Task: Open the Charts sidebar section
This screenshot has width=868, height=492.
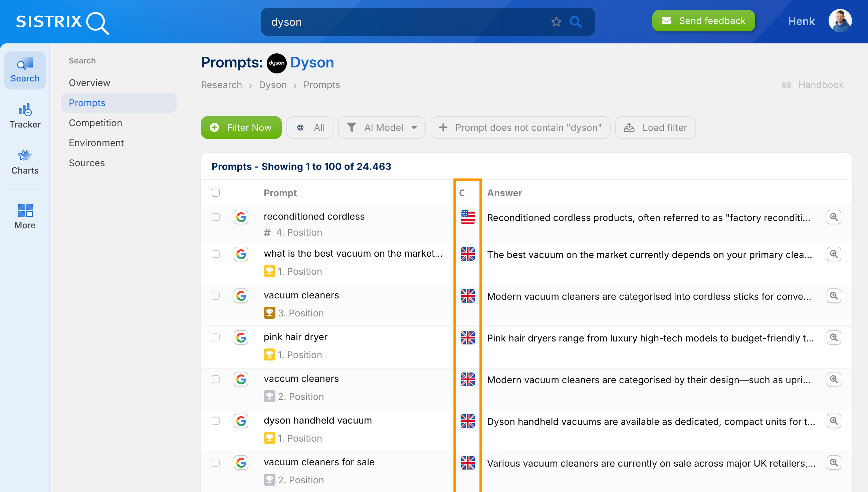Action: pos(25,162)
